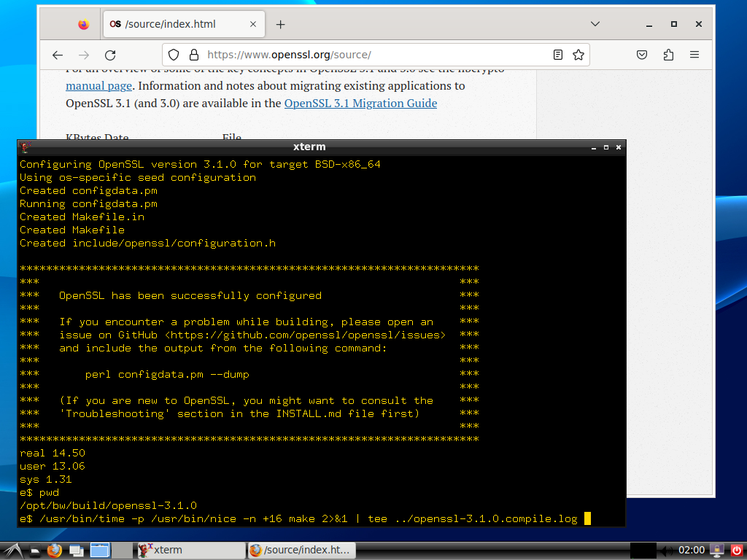Image resolution: width=747 pixels, height=560 pixels.
Task: Open the OpenSSL 3.1 Migration Guide link
Action: [360, 103]
